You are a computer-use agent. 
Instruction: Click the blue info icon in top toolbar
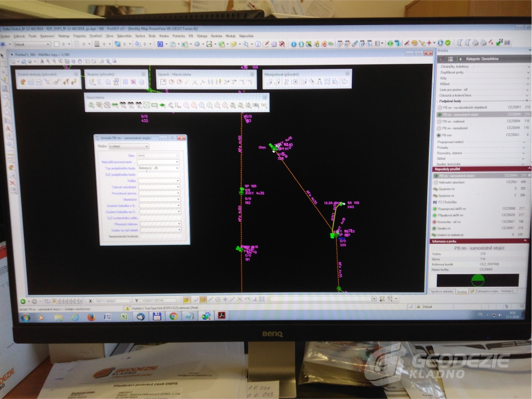[x=294, y=44]
